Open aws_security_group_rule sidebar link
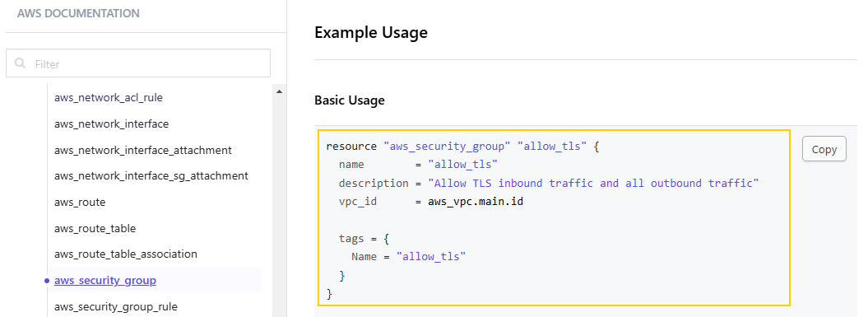Viewport: 868px width, 317px height. (x=116, y=306)
